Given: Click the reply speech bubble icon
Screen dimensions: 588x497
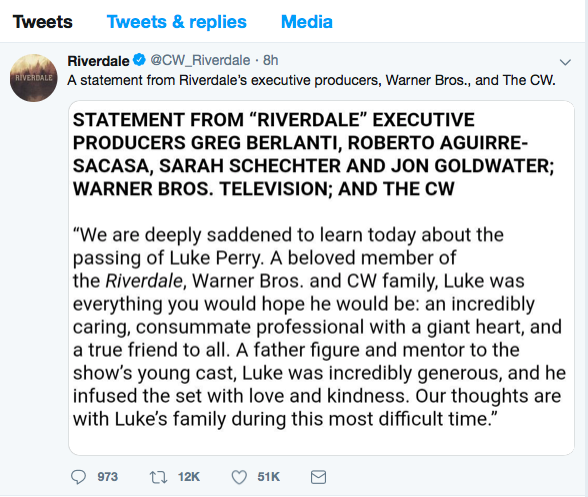Looking at the screenshot, I should pyautogui.click(x=78, y=477).
